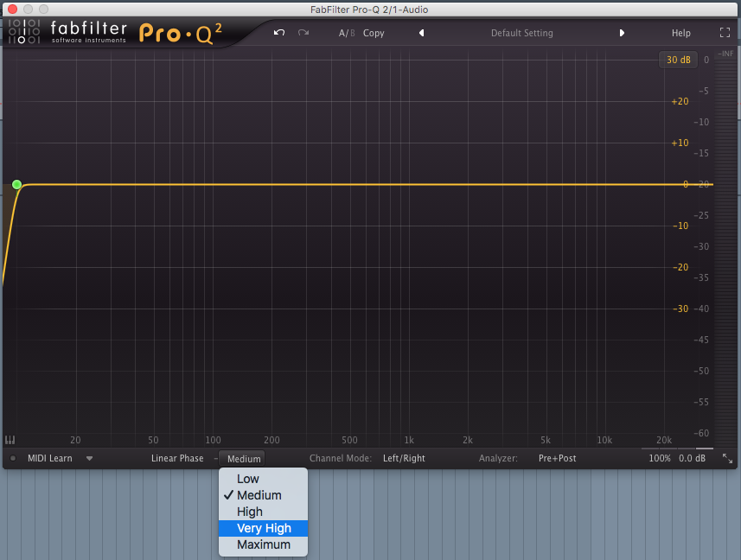The height and width of the screenshot is (560, 741).
Task: Adjust the 0.0 dB output gain
Action: 692,458
